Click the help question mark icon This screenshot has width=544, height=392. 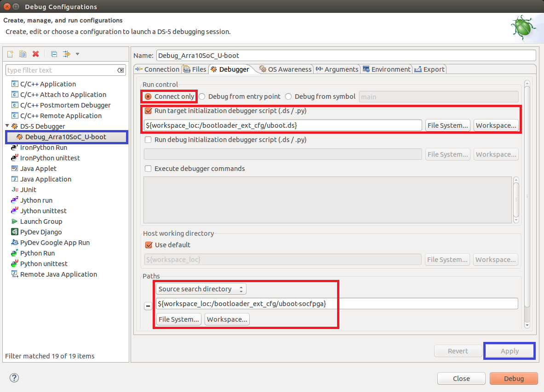coord(14,378)
